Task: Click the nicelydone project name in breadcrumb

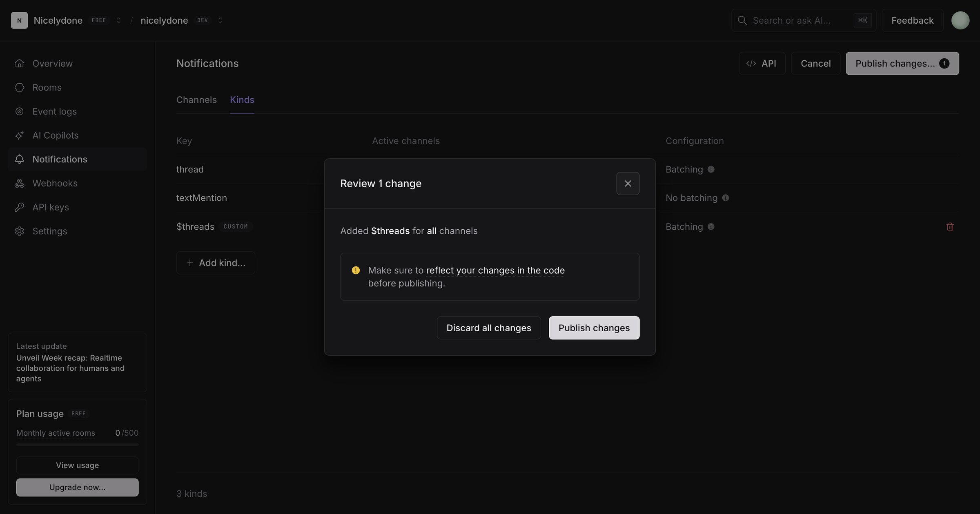Action: 164,20
